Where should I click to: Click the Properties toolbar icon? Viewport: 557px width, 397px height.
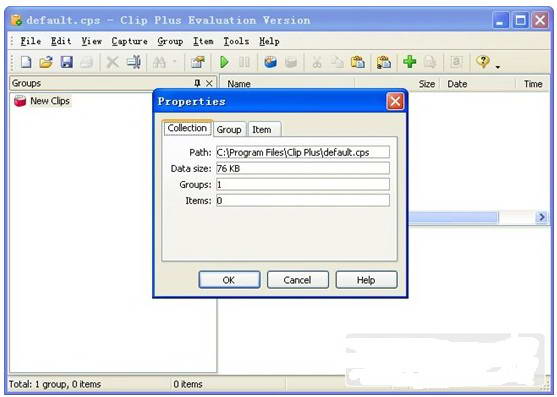(x=198, y=62)
